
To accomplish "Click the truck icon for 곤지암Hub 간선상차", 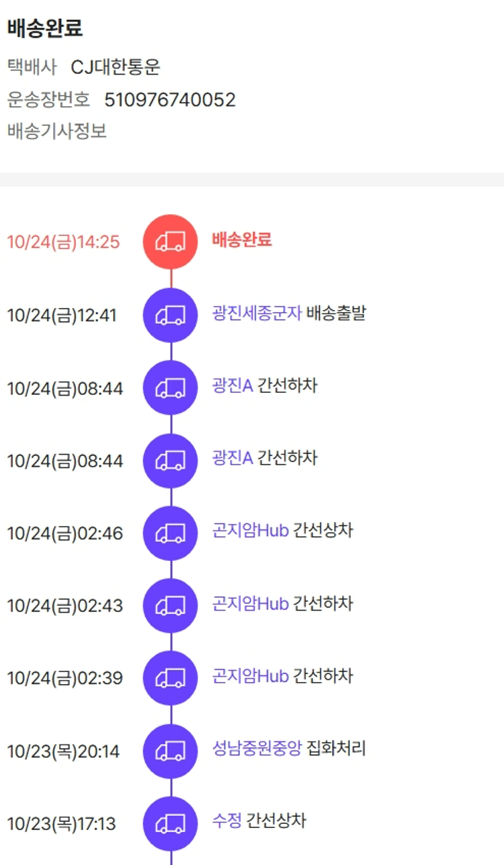I will 171,533.
